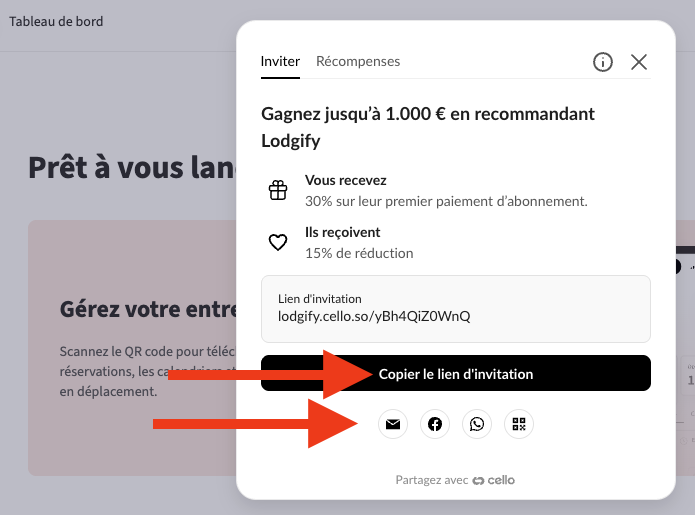Copy invitation link with black button
The height and width of the screenshot is (515, 695).
pos(456,373)
